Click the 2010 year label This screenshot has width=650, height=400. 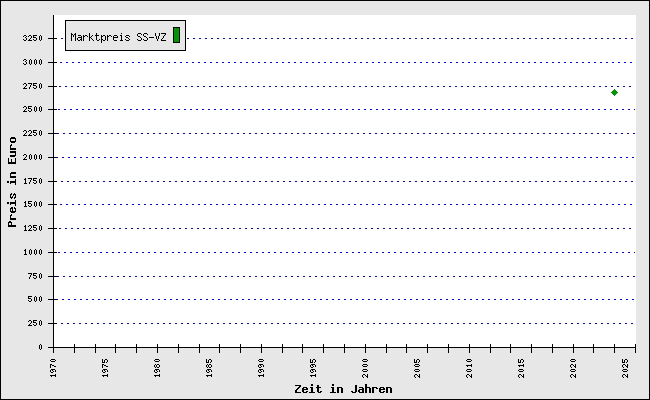click(470, 366)
